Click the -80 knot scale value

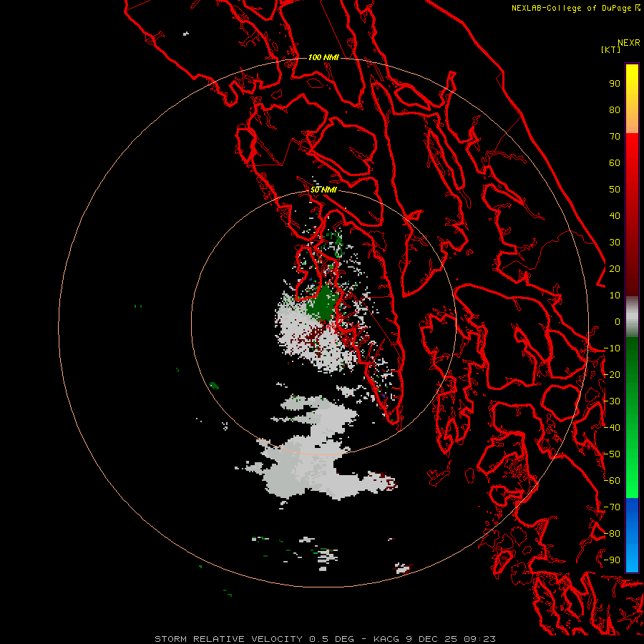tap(612, 534)
